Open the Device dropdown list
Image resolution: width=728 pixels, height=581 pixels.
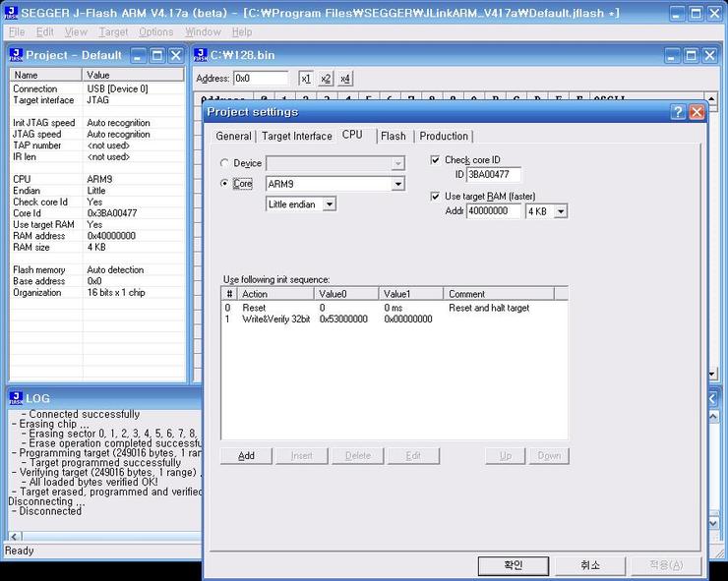(x=397, y=163)
